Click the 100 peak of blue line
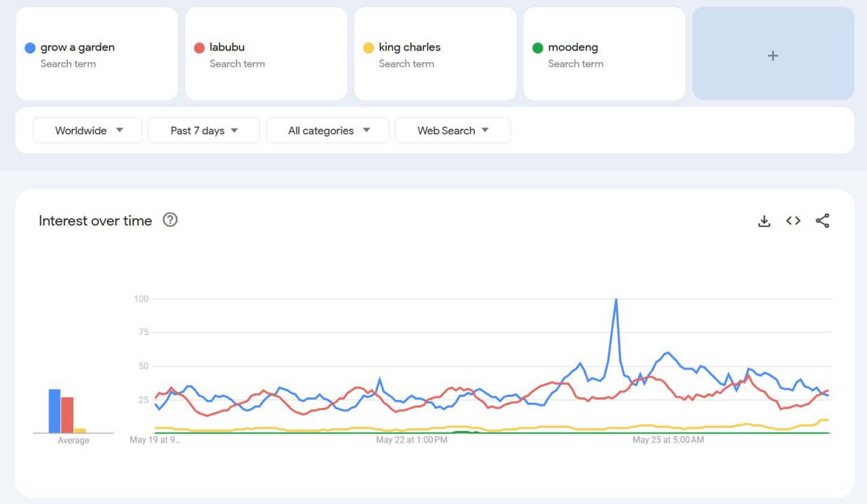 tap(616, 299)
